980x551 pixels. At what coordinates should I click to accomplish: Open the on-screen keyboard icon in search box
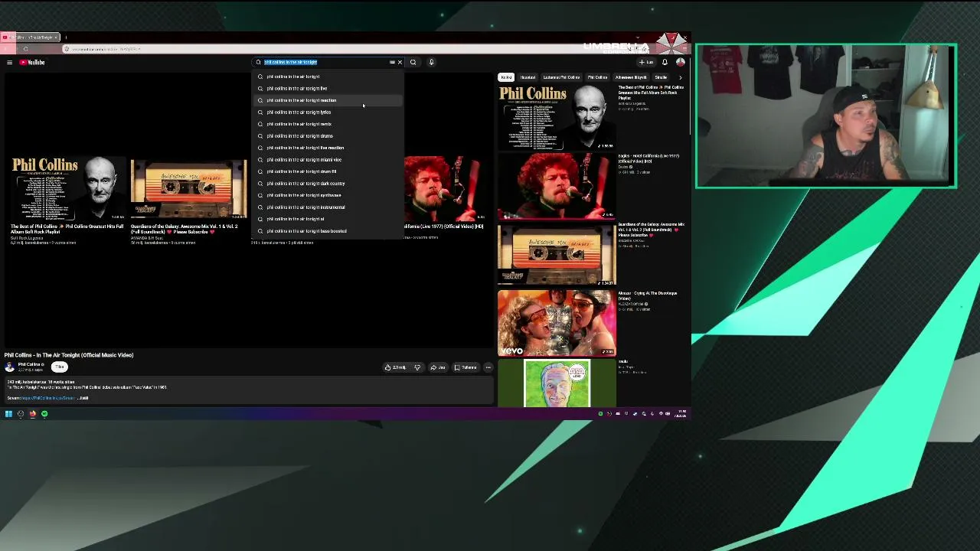(392, 62)
